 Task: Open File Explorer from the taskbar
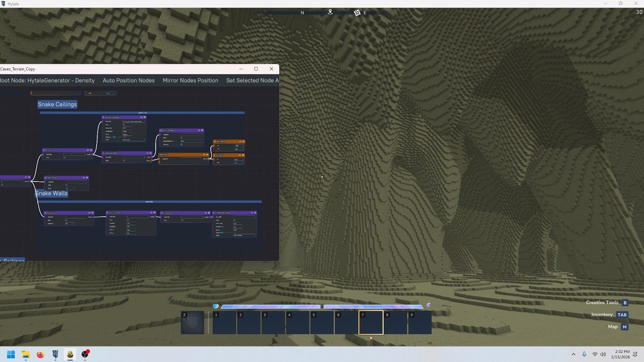[26, 354]
